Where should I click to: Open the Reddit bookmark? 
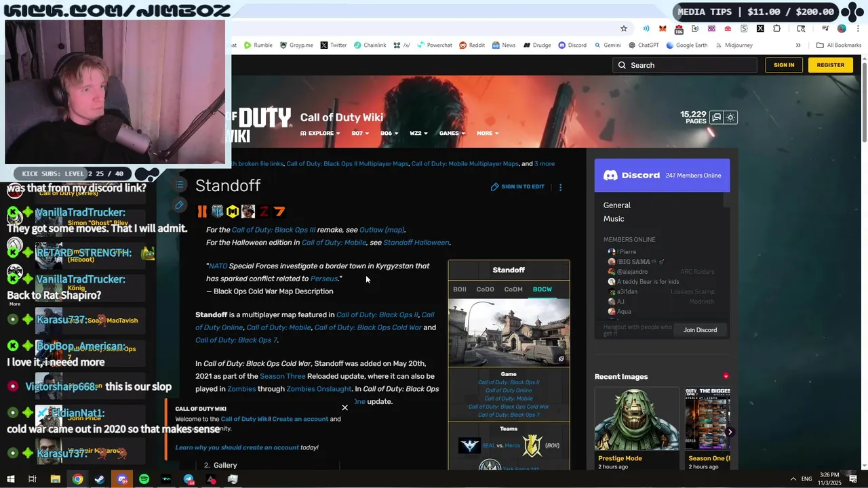coord(472,45)
